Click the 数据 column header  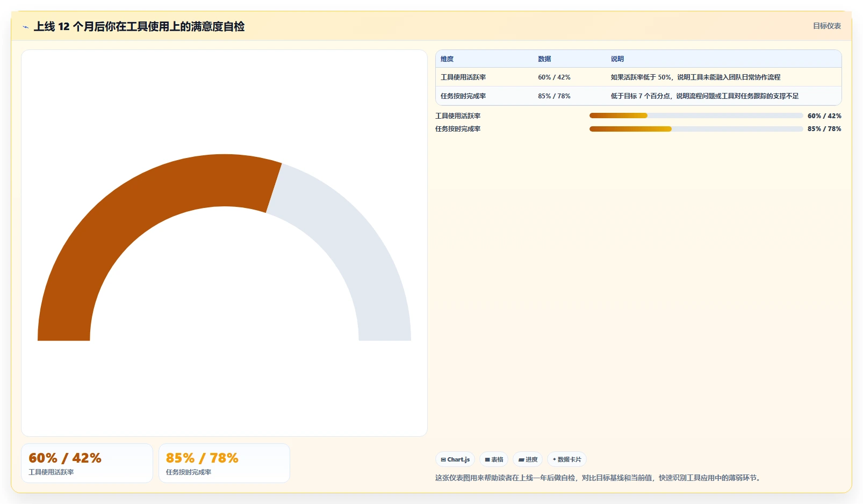point(544,59)
